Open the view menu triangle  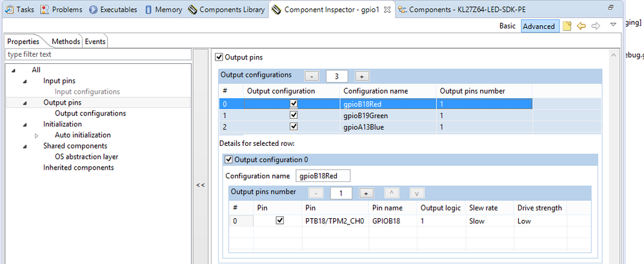coord(613,26)
